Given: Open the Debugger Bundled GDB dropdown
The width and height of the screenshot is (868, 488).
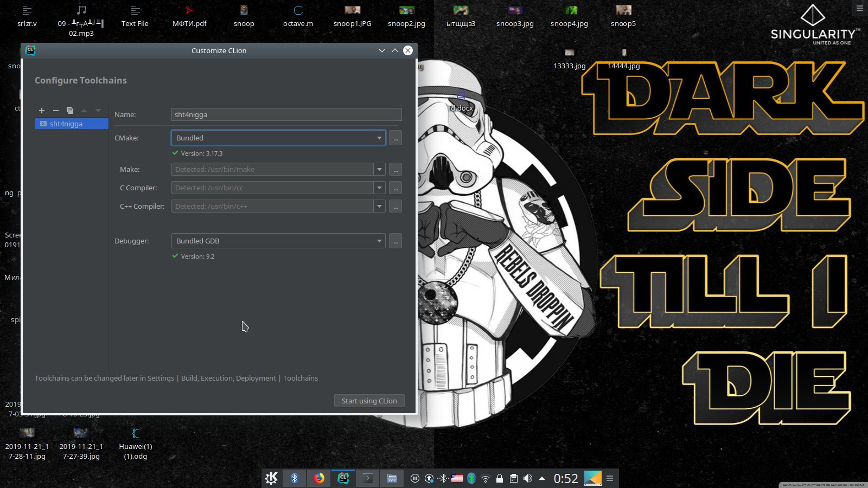Looking at the screenshot, I should pos(278,241).
